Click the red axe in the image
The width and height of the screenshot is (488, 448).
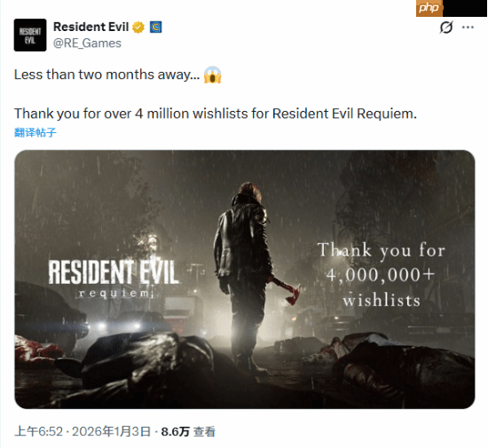tap(287, 291)
